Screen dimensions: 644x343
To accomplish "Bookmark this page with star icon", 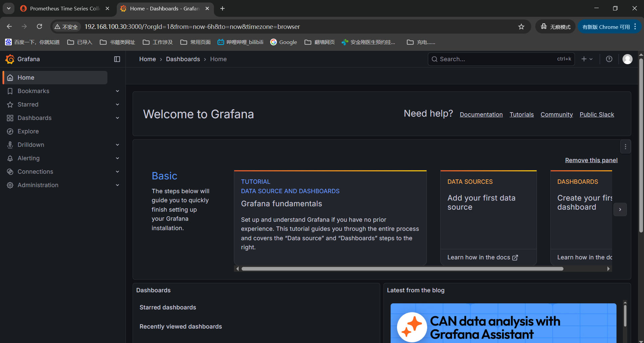I will [x=521, y=27].
